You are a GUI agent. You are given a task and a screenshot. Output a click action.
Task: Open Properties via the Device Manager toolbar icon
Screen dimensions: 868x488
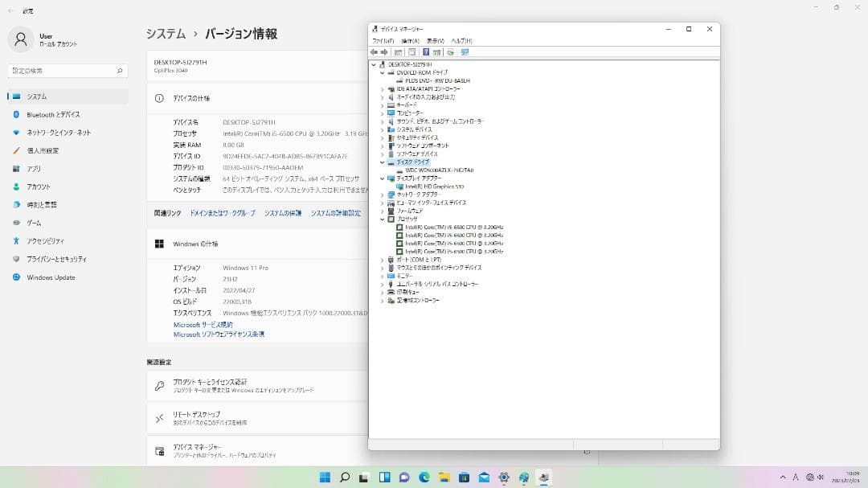point(411,52)
